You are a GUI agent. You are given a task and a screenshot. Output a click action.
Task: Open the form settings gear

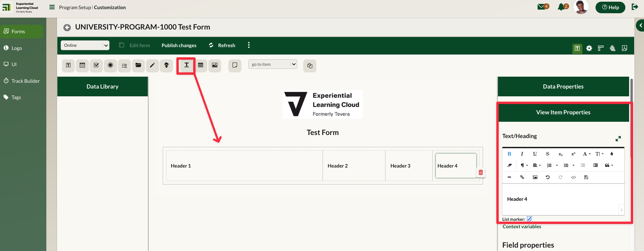tap(589, 49)
